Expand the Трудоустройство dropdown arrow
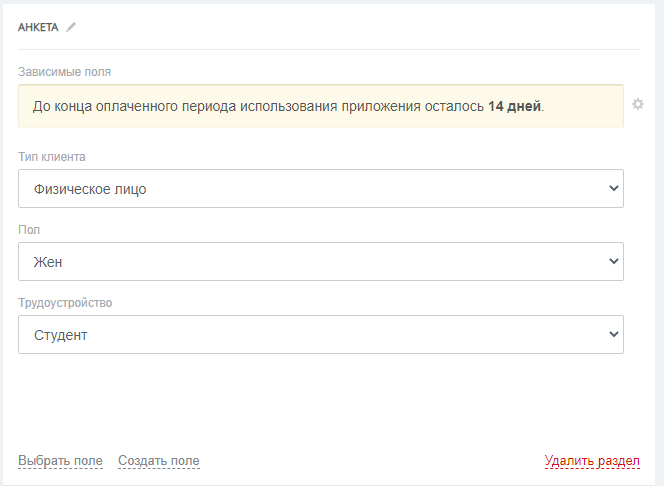The height and width of the screenshot is (486, 664). click(613, 335)
